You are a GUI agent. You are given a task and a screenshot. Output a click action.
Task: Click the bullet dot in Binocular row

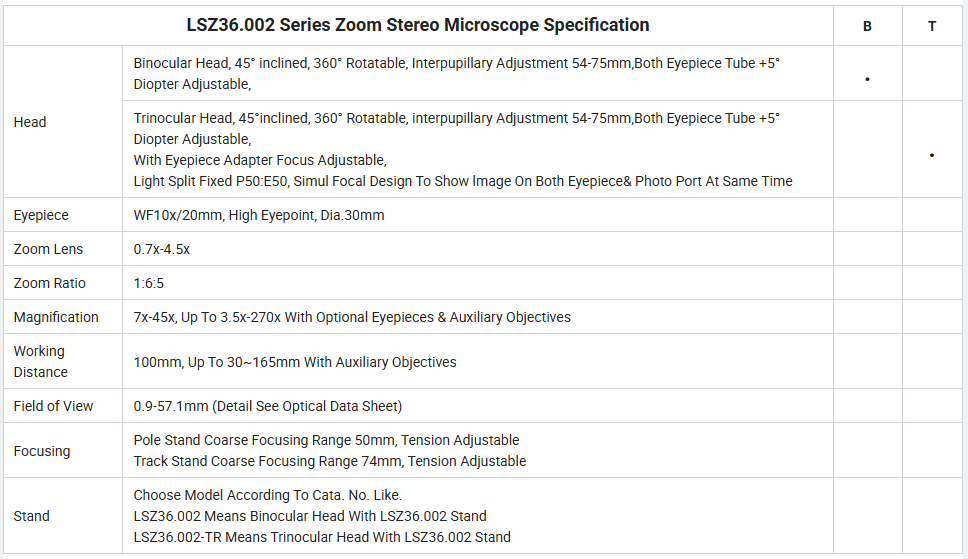pyautogui.click(x=867, y=79)
